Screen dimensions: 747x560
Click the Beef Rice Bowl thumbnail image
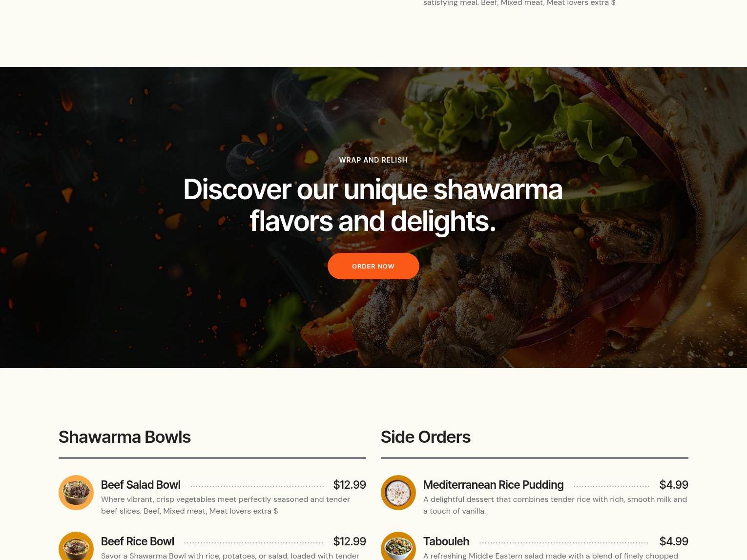[x=76, y=546]
